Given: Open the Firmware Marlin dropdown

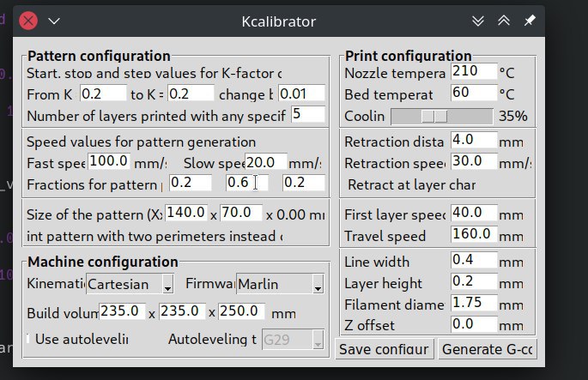Looking at the screenshot, I should (280, 284).
